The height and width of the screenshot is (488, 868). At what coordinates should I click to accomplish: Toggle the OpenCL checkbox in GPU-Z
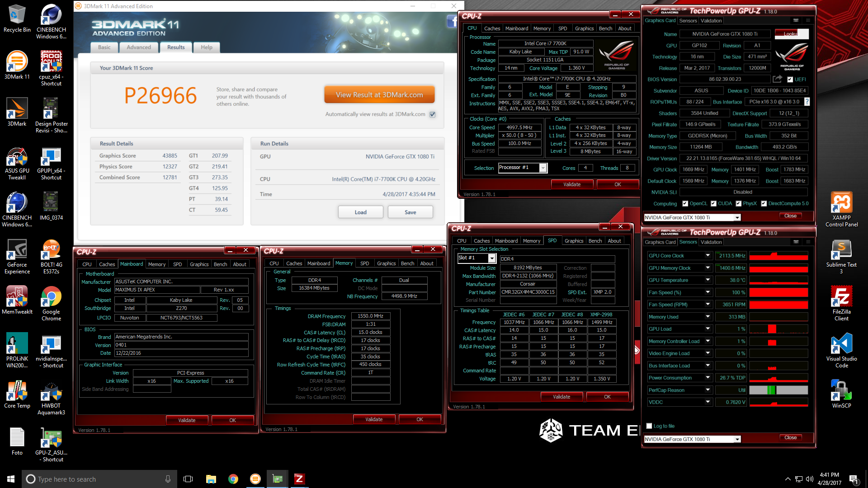685,204
